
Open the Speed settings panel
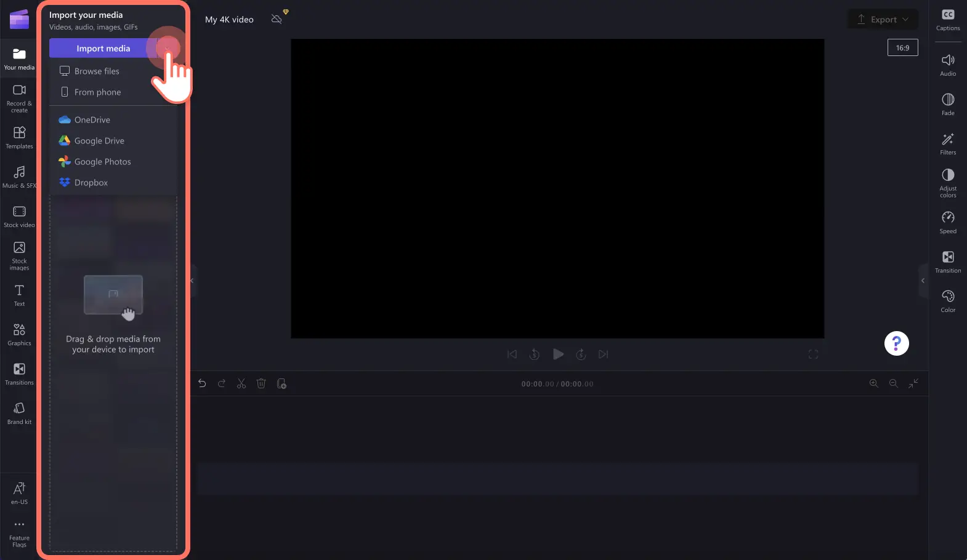tap(947, 222)
